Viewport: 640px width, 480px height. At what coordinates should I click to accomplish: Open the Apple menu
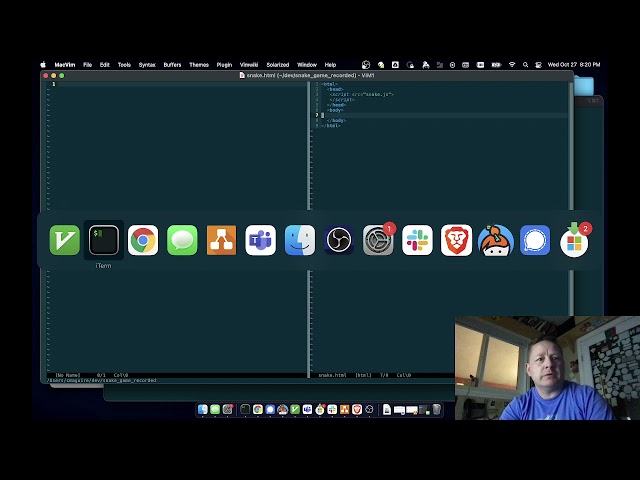43,64
